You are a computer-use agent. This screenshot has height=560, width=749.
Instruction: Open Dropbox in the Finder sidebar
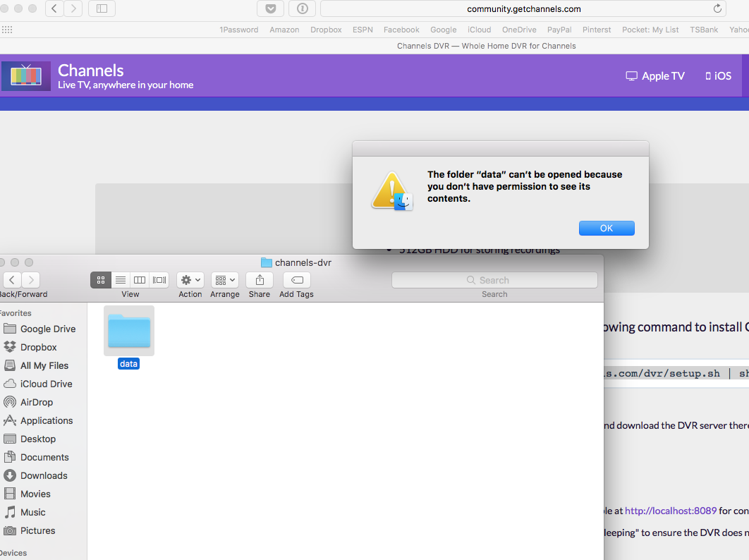[x=38, y=347]
